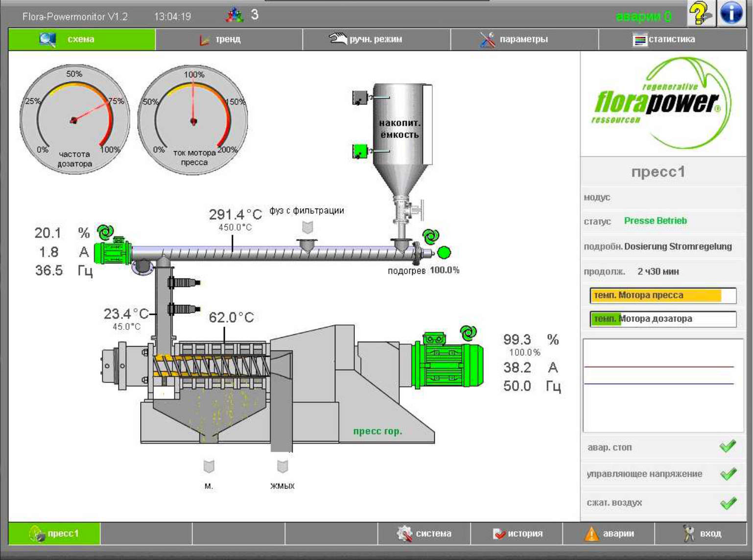Click the yellow question mark help icon
This screenshot has height=560, width=753.
point(700,13)
